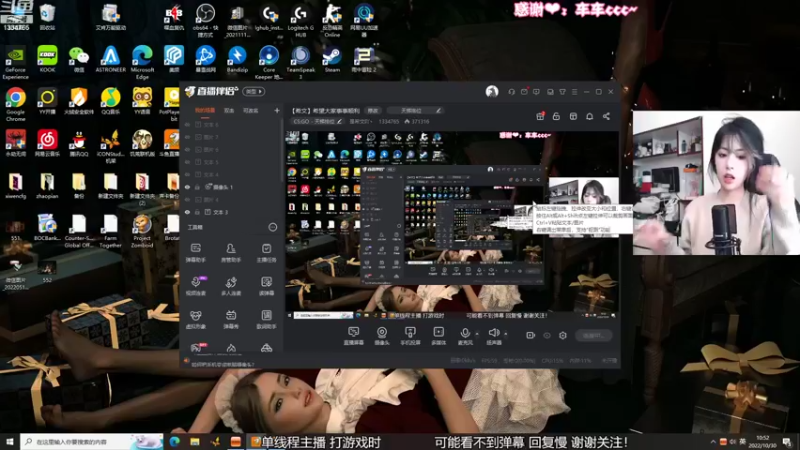Add a new source with plus button
The image size is (800, 450).
point(277,110)
